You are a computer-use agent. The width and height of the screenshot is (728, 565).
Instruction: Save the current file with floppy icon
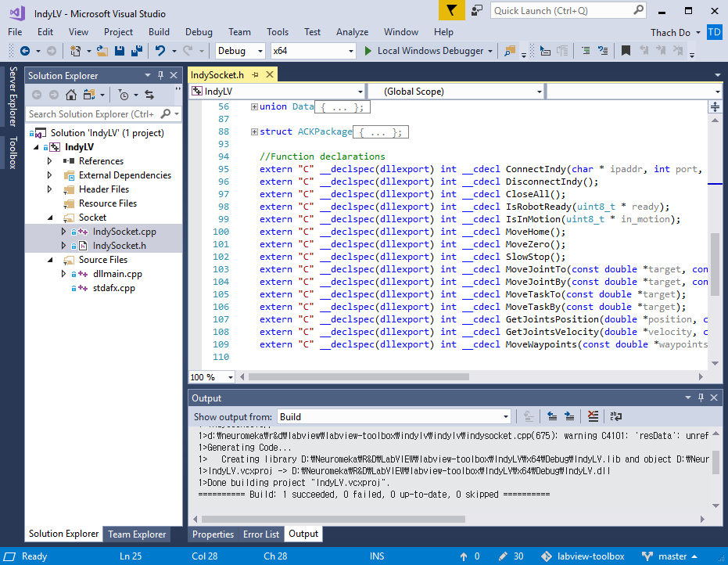click(x=120, y=51)
